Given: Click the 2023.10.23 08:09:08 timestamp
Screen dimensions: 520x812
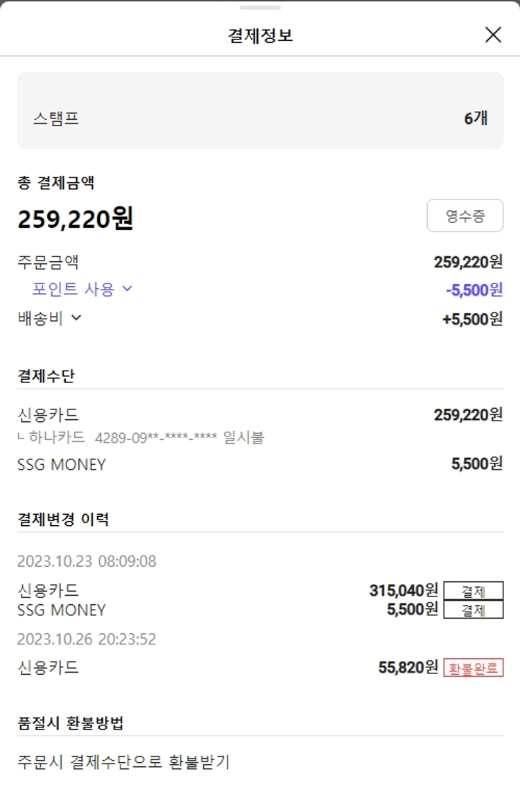Looking at the screenshot, I should (87, 561).
